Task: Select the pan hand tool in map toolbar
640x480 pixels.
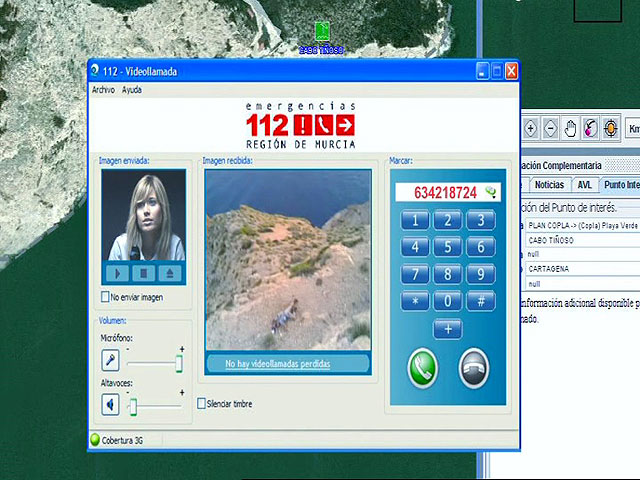Action: click(570, 128)
